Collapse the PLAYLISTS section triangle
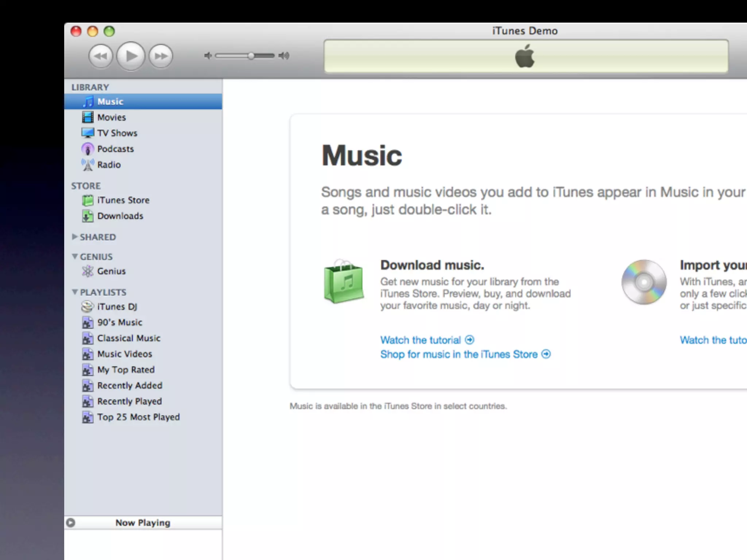Screen dimensions: 747x560 [75, 292]
